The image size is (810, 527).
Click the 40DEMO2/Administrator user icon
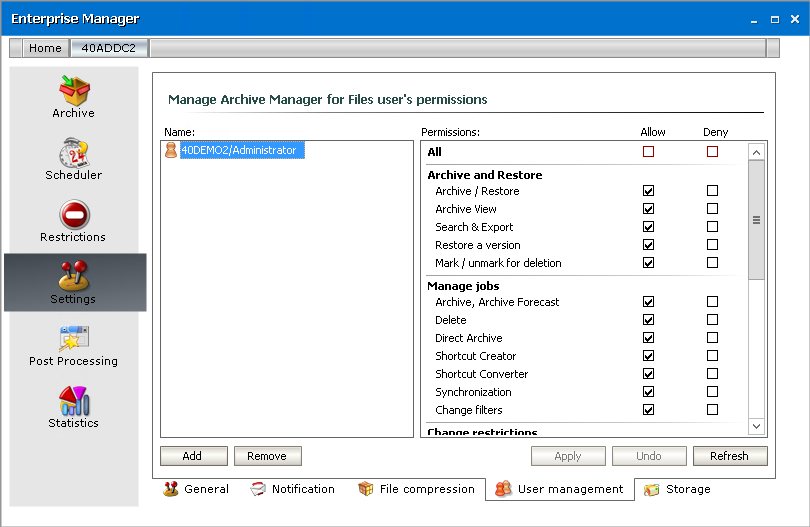coord(171,150)
